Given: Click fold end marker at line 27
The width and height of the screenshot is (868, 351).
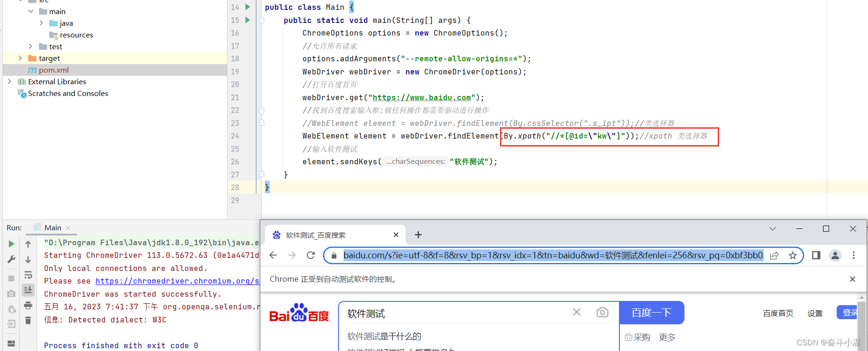Looking at the screenshot, I should (262, 174).
